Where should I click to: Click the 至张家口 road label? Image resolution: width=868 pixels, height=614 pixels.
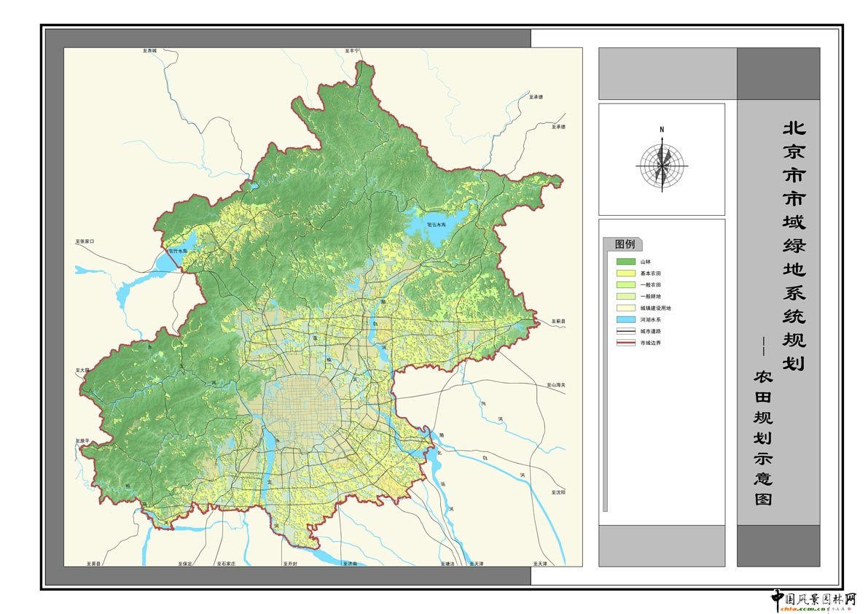[85, 241]
